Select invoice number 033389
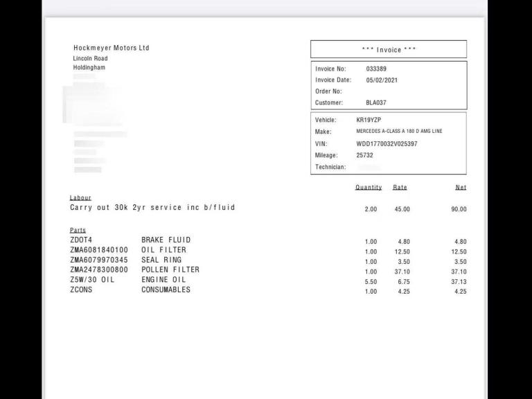532x399 pixels. coord(376,69)
